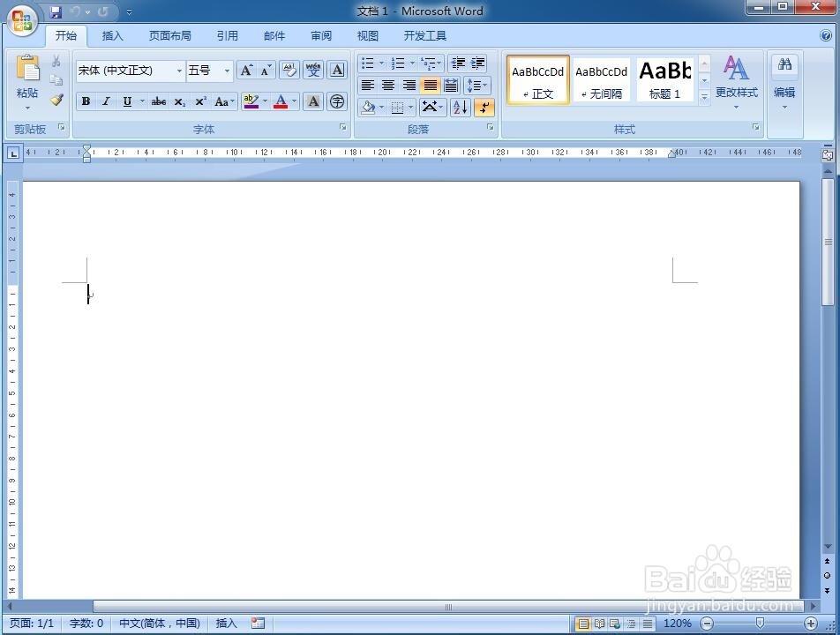Decrease paragraph indent
840x635 pixels.
pyautogui.click(x=457, y=63)
